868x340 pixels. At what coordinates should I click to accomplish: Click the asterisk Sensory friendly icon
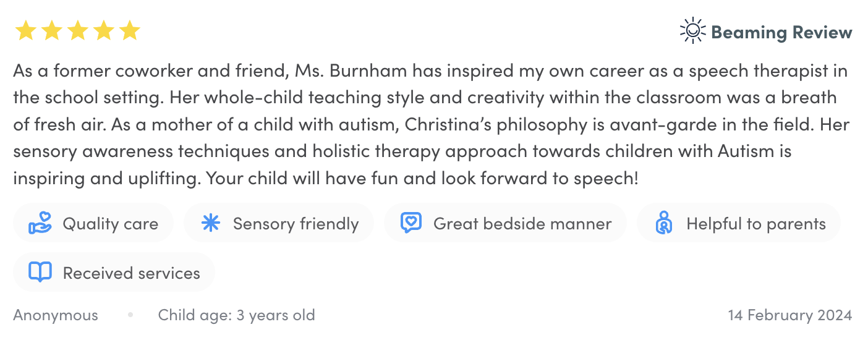coord(211,223)
